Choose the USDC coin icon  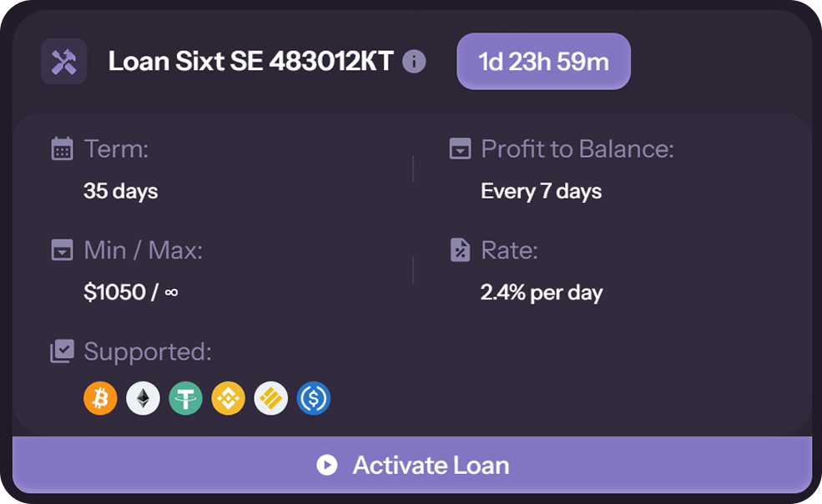314,399
